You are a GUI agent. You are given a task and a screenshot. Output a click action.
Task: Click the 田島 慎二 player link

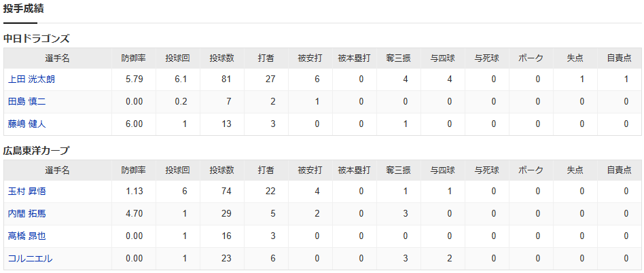coord(26,102)
